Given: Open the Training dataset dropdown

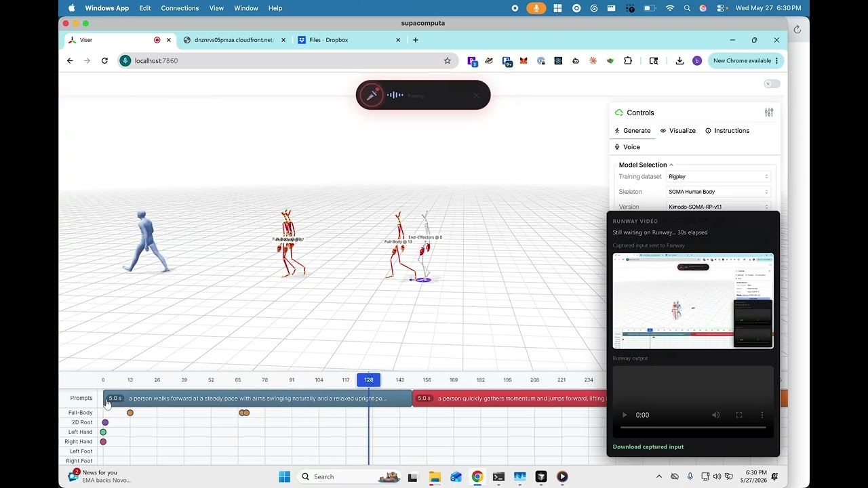Looking at the screenshot, I should pos(718,177).
